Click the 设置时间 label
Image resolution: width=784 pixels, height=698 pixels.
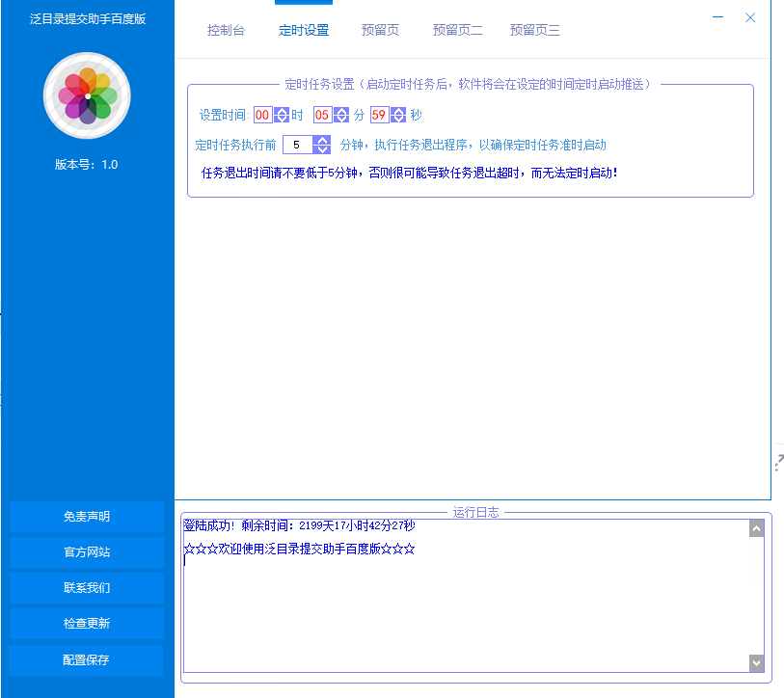tap(224, 115)
